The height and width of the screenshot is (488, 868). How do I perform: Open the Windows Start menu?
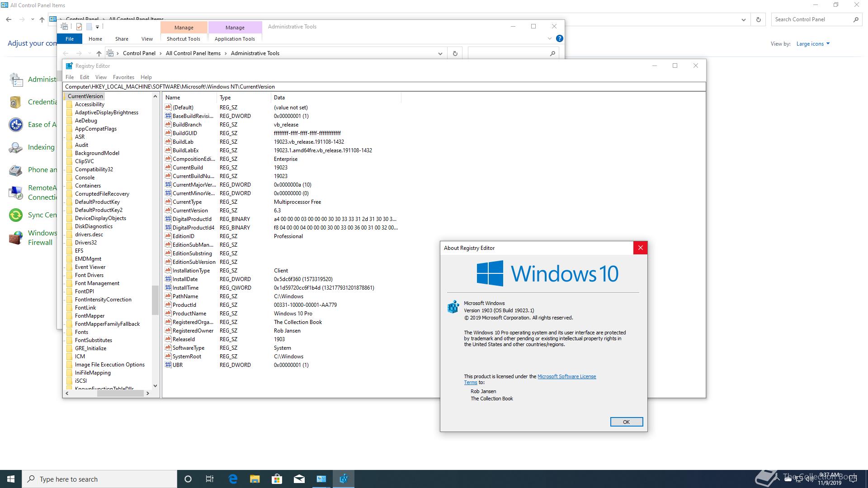tap(11, 479)
